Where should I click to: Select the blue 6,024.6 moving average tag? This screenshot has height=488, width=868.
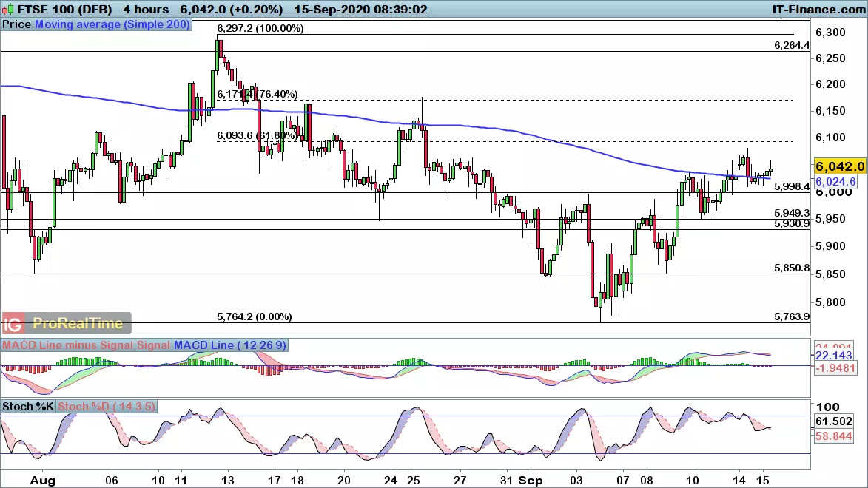point(835,181)
